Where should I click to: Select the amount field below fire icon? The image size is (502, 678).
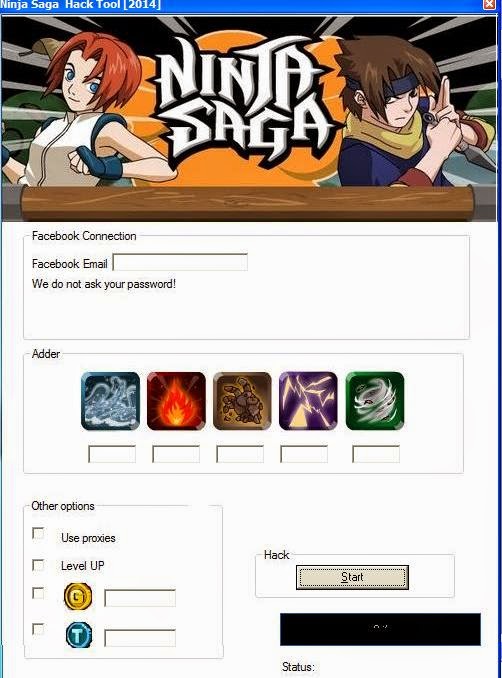pyautogui.click(x=176, y=454)
